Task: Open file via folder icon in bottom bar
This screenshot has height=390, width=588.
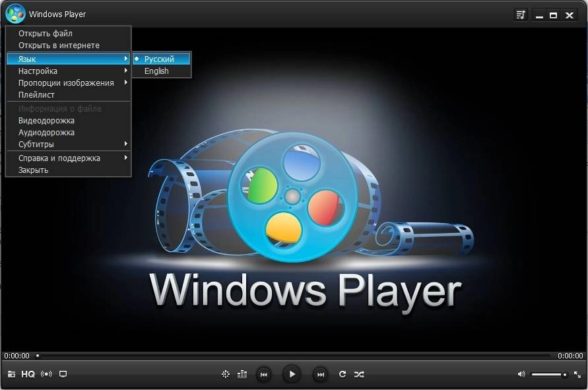Action: click(x=12, y=374)
